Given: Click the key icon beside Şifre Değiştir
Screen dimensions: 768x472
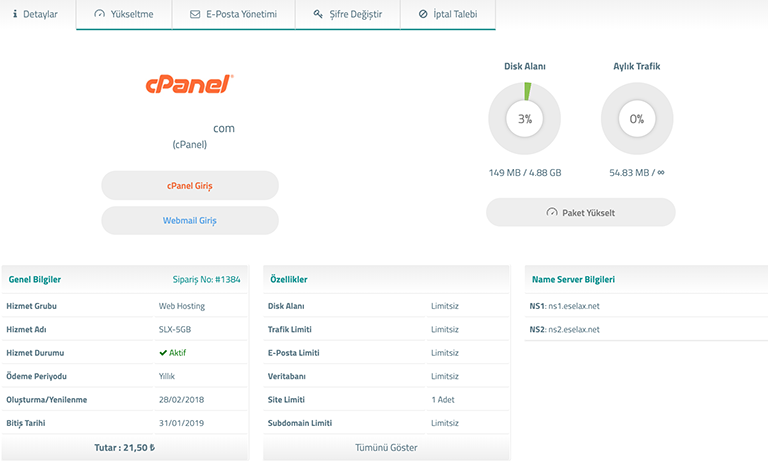Looking at the screenshot, I should click(x=318, y=14).
